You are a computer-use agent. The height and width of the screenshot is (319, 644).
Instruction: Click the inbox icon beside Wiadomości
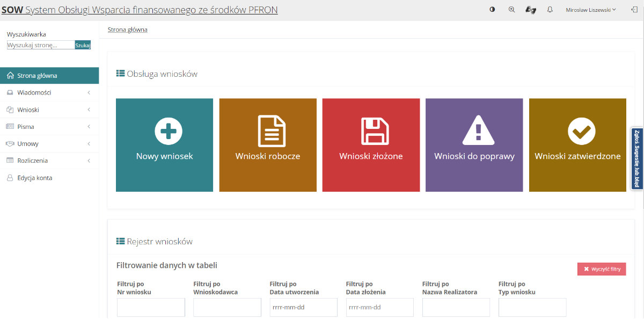point(10,92)
